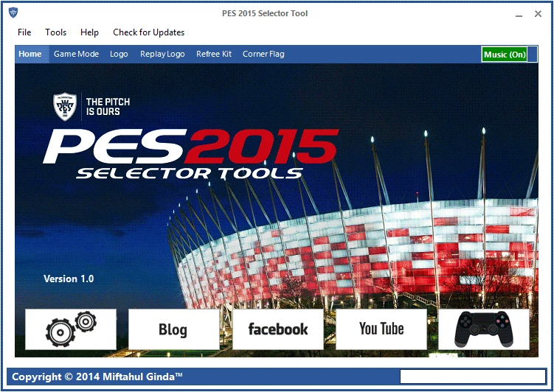Open the Help menu
The image size is (554, 392).
(89, 32)
